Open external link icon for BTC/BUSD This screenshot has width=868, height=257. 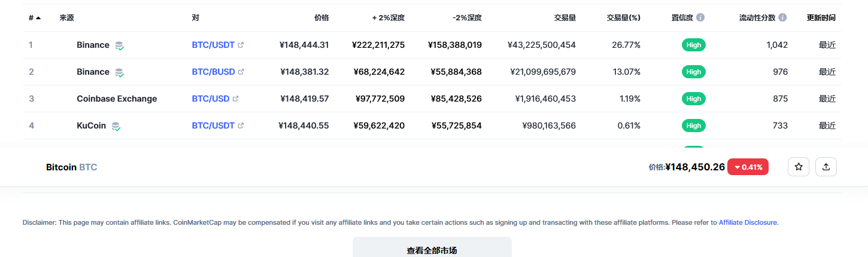241,72
